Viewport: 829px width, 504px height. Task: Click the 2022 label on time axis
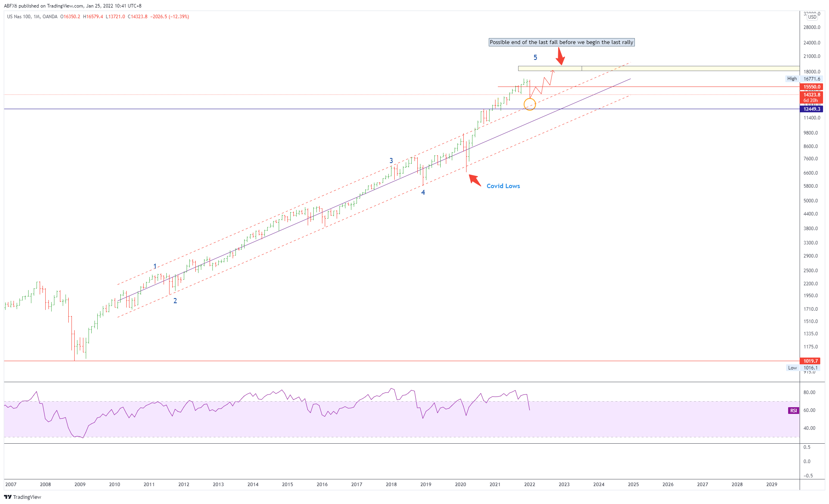pyautogui.click(x=530, y=484)
